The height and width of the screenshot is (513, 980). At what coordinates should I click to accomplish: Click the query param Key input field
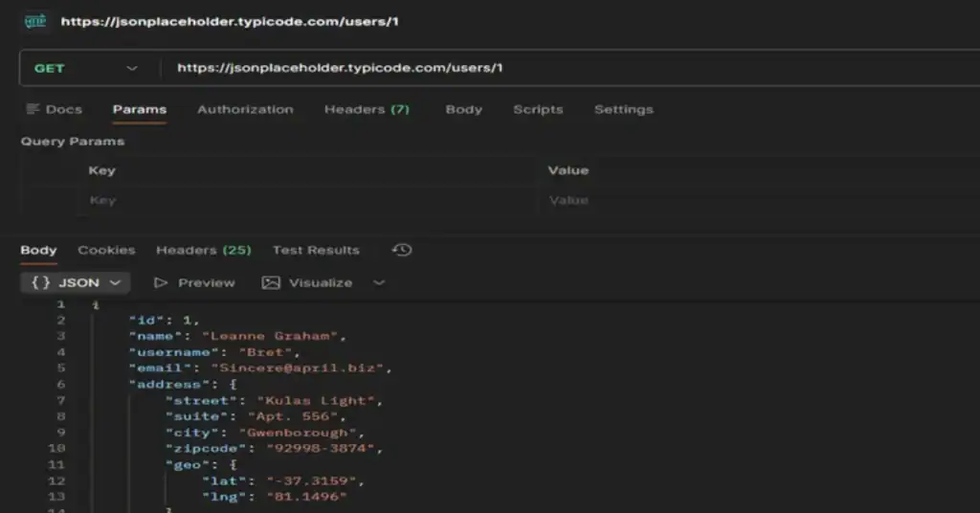click(309, 201)
